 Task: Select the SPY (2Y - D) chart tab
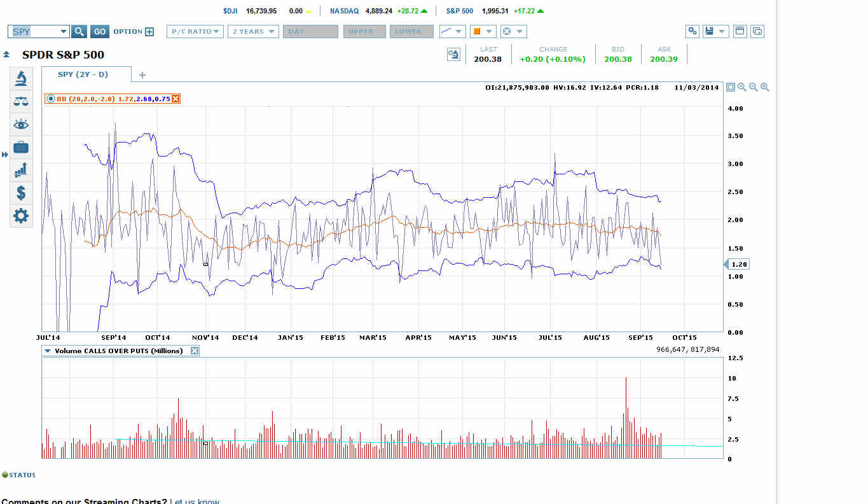point(86,74)
